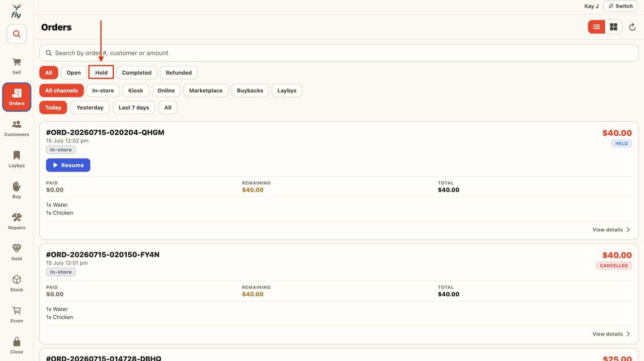Image resolution: width=644 pixels, height=361 pixels.
Task: Select the Orders sidebar item
Action: tap(17, 97)
